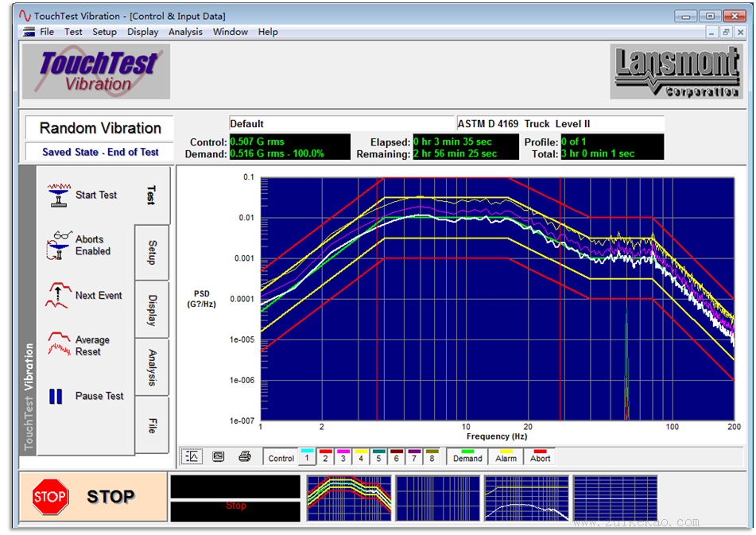
Task: Toggle channel 5 trace display
Action: pos(378,456)
